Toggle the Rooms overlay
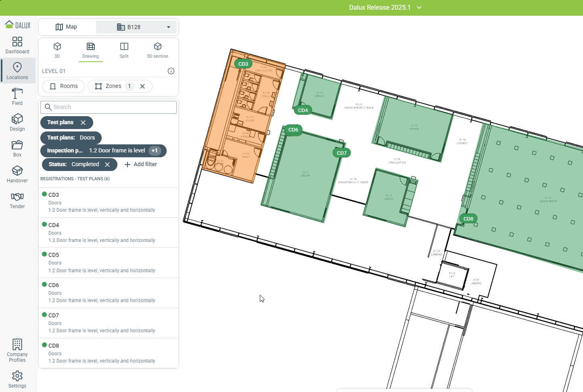 [x=64, y=86]
